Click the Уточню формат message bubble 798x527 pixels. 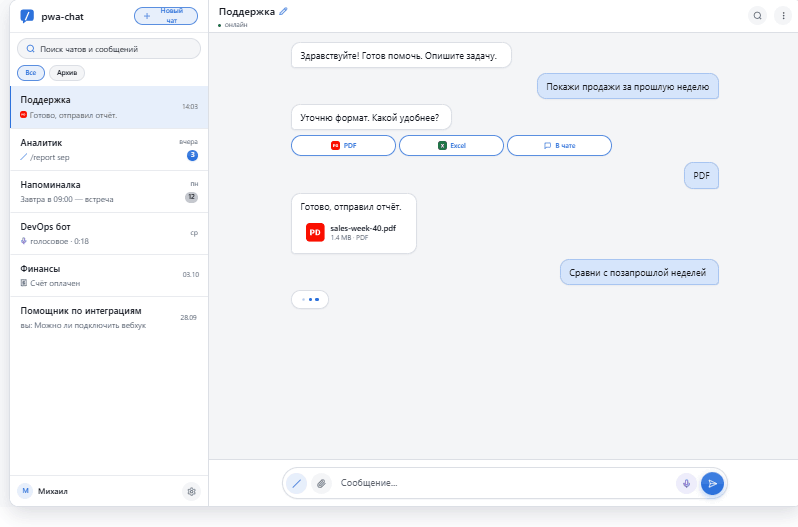click(x=371, y=118)
